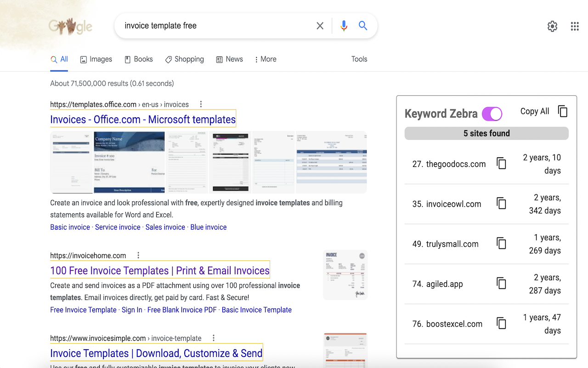Screen dimensions: 588x368
Task: Click the 2 years, 342 days age
Action: tap(545, 204)
